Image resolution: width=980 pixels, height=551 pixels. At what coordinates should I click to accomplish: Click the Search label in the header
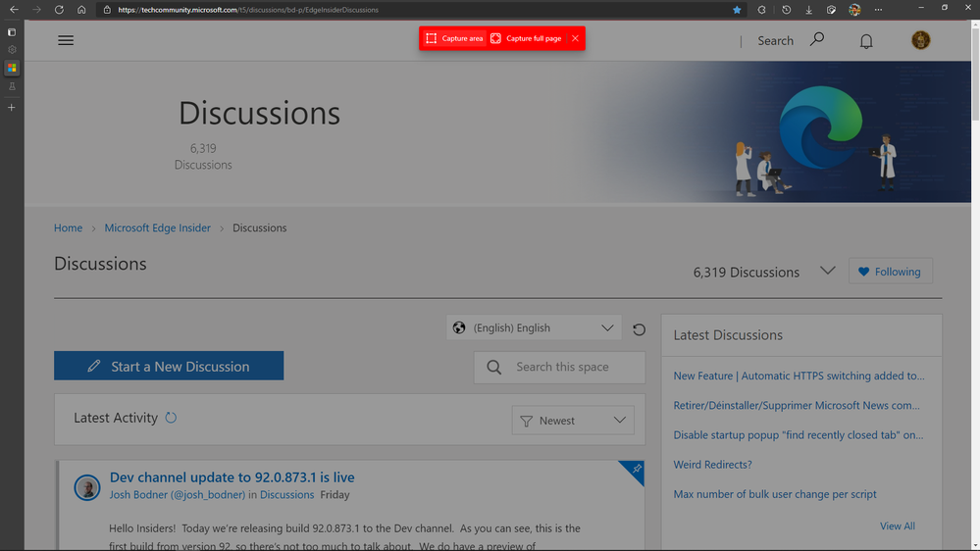776,40
